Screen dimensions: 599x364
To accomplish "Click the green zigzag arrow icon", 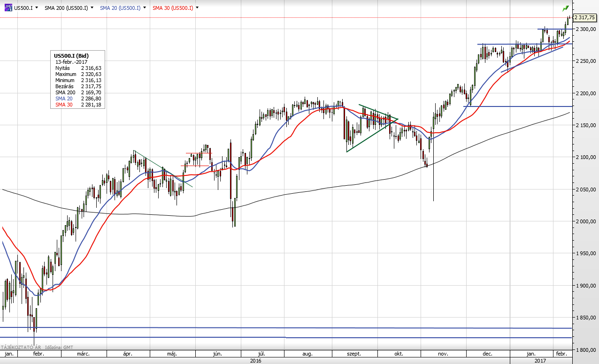I will (x=566, y=8).
